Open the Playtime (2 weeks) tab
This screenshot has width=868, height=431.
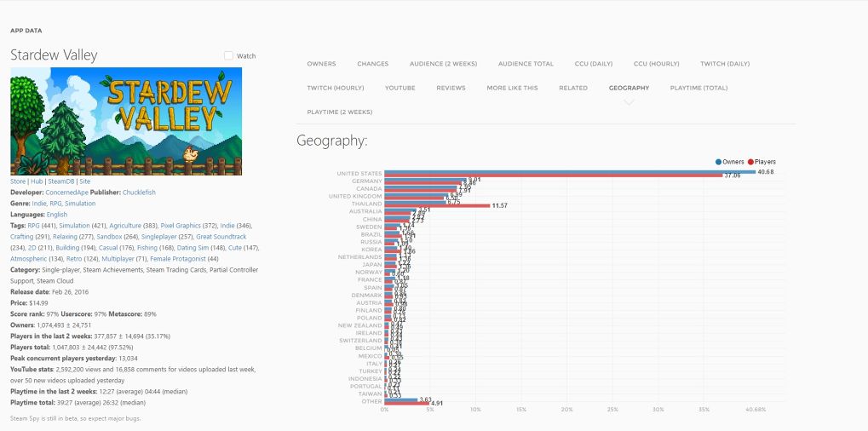[340, 112]
